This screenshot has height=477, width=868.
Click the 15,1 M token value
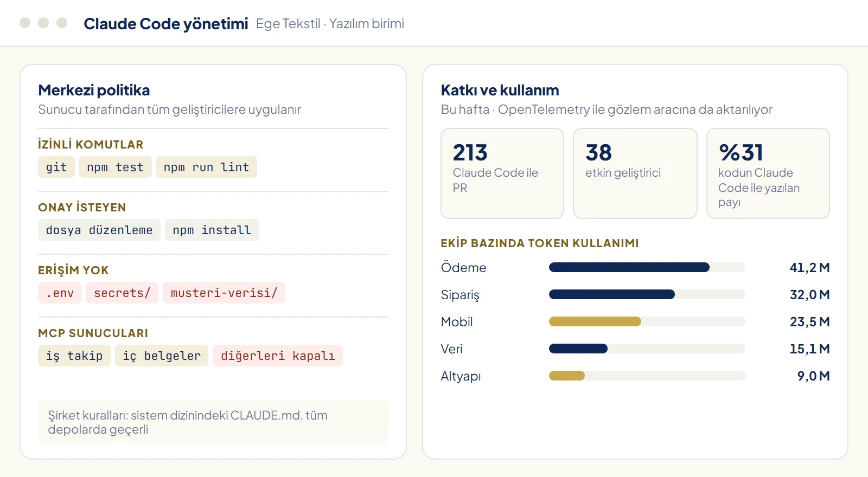809,349
